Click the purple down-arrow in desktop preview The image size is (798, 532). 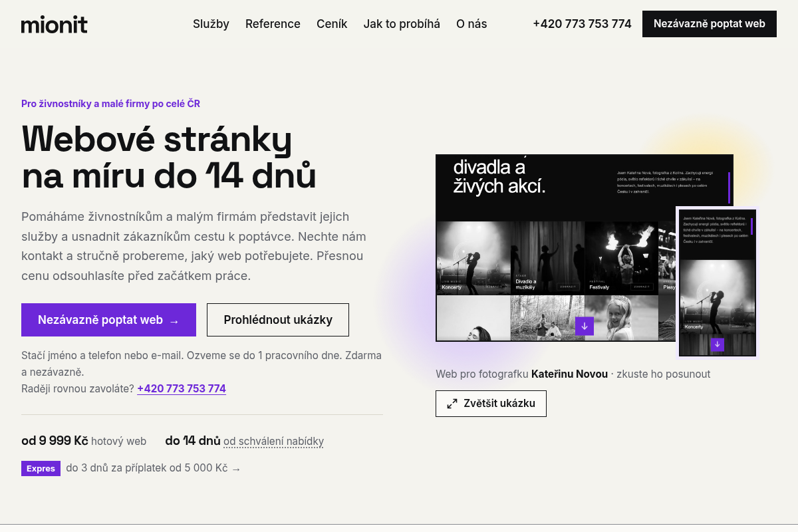click(585, 326)
